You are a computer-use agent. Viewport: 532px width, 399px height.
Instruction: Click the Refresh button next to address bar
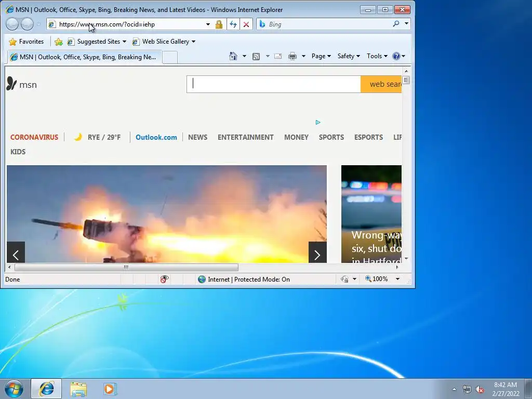pos(233,24)
